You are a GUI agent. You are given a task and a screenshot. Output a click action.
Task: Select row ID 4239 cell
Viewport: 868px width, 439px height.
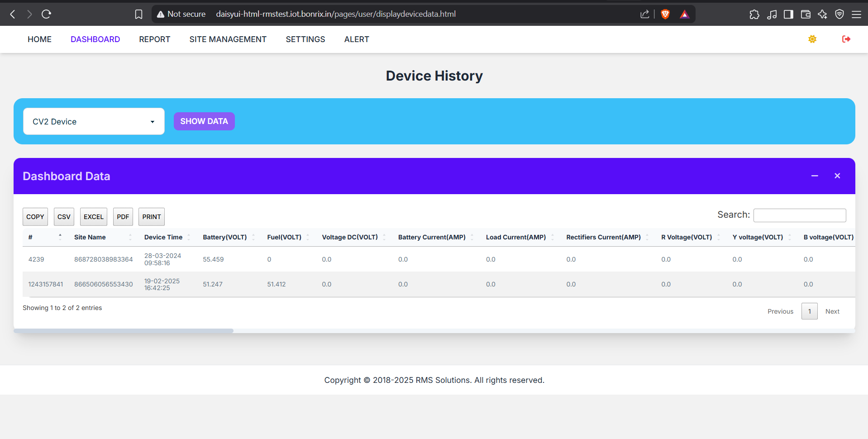tap(36, 259)
